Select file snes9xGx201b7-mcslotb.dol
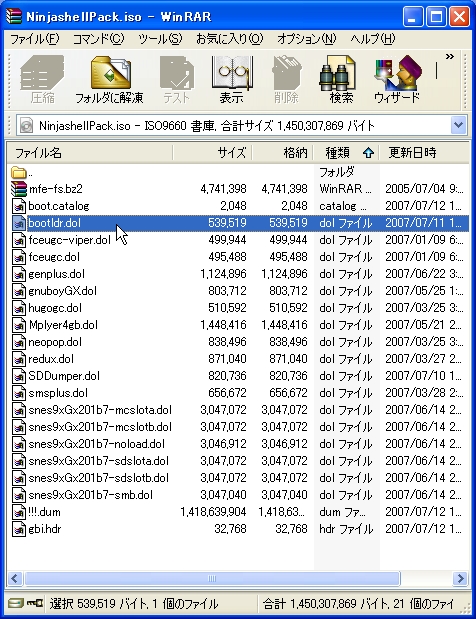 point(100,427)
